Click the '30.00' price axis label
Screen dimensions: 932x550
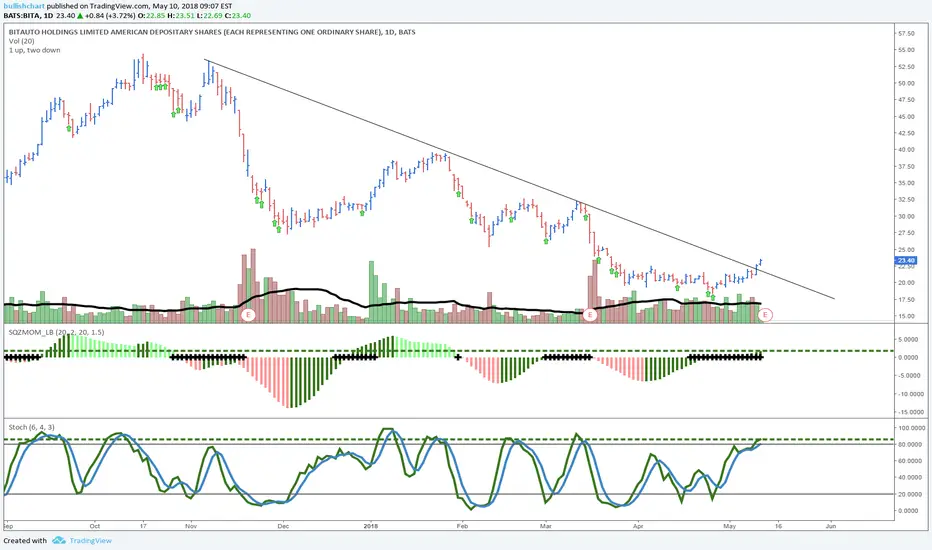[x=907, y=216]
